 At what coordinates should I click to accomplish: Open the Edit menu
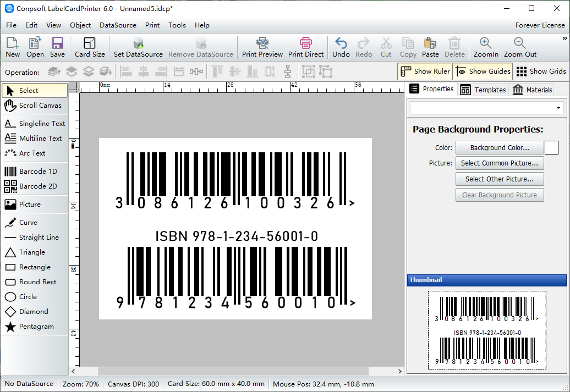(31, 25)
